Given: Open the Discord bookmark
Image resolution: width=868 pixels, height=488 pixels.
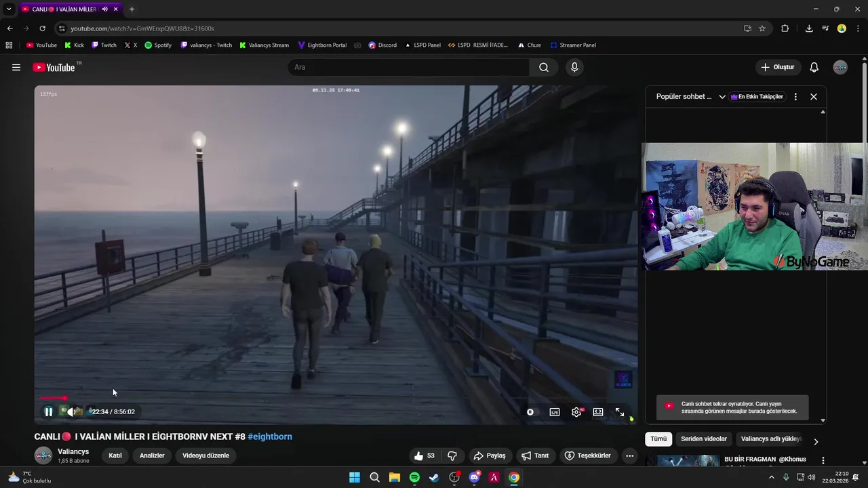Looking at the screenshot, I should coord(382,45).
